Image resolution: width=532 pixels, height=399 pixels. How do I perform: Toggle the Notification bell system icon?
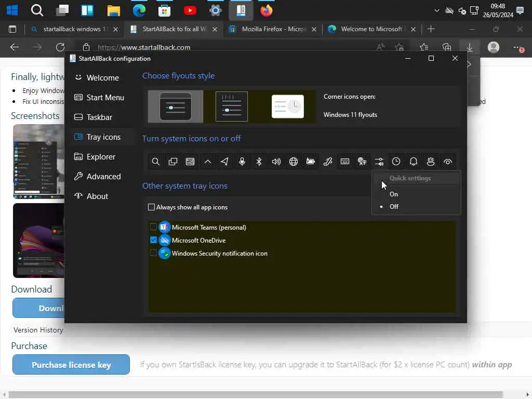[413, 162]
